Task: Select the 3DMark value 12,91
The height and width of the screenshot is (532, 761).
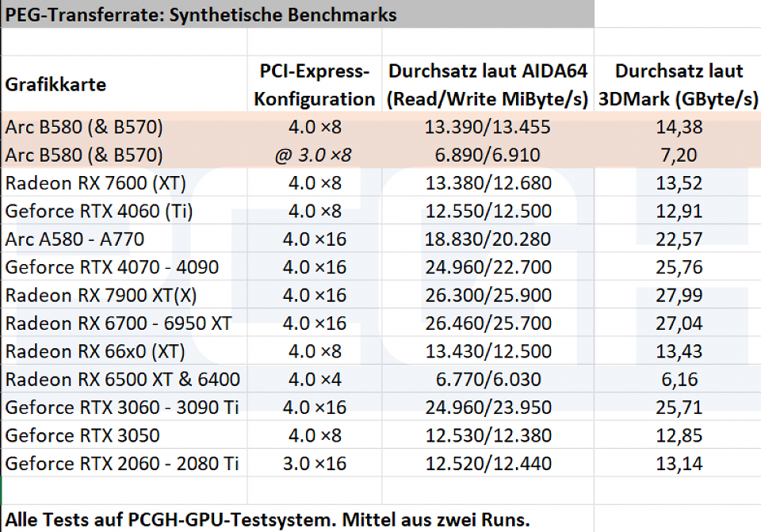Action: click(678, 211)
